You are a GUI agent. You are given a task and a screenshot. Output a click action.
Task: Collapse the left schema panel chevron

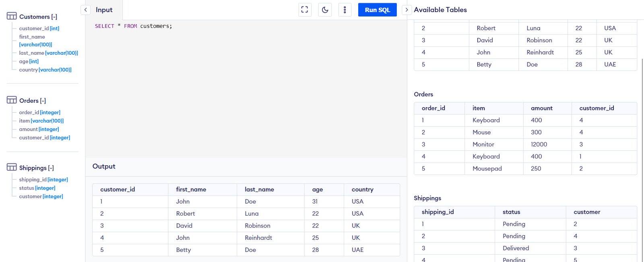point(85,10)
